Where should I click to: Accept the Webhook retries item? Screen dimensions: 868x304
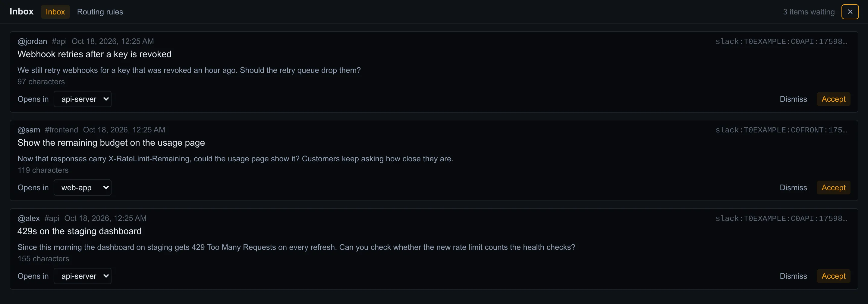pos(833,99)
